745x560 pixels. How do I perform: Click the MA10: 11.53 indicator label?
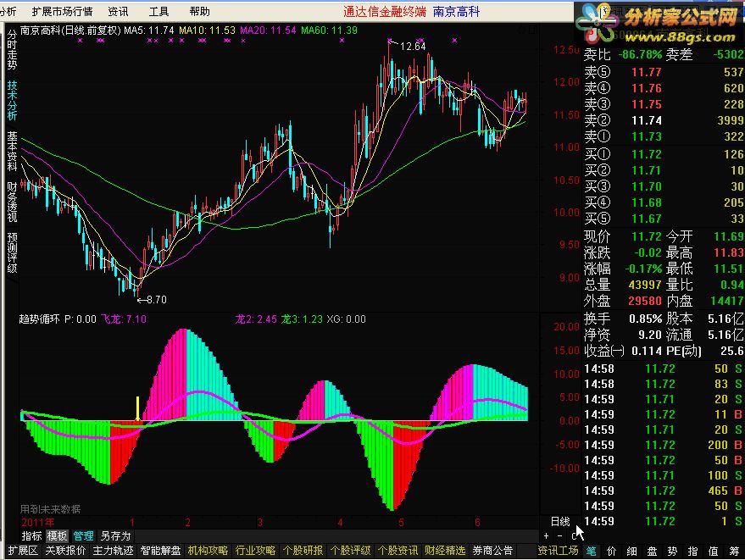[x=207, y=30]
